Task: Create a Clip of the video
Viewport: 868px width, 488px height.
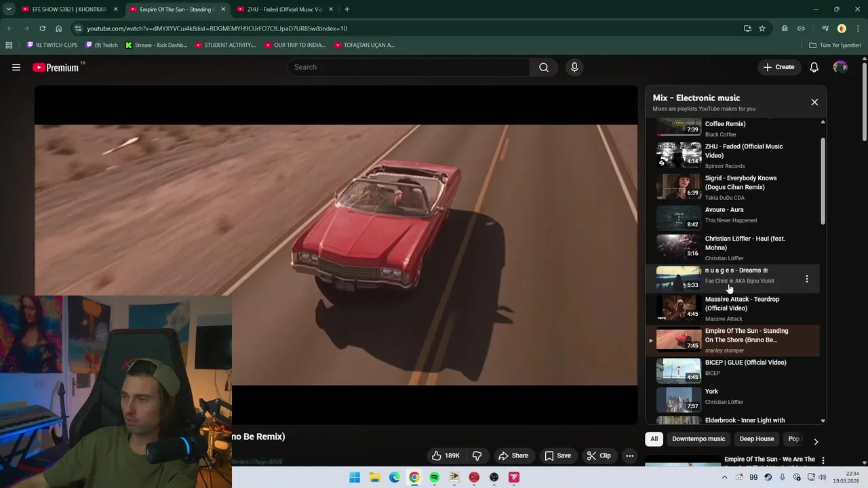Action: point(599,455)
